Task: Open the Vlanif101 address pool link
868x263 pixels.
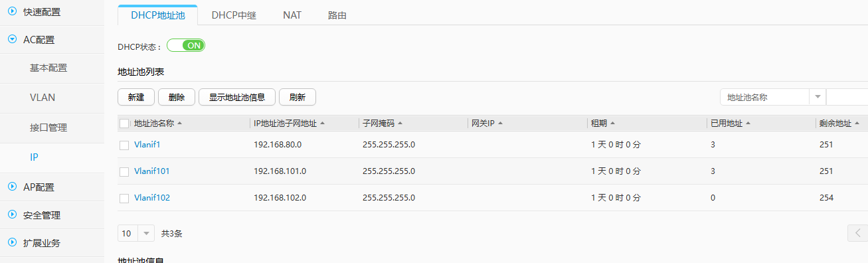Action: click(152, 171)
